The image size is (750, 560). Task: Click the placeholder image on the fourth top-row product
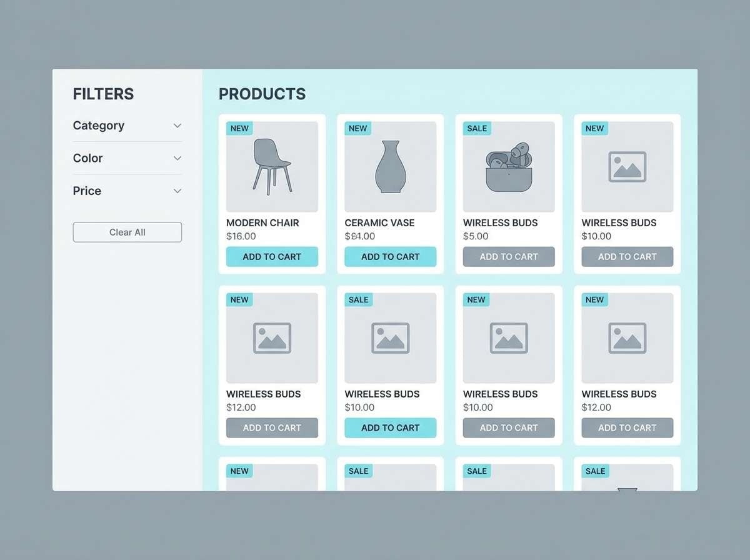coord(627,166)
